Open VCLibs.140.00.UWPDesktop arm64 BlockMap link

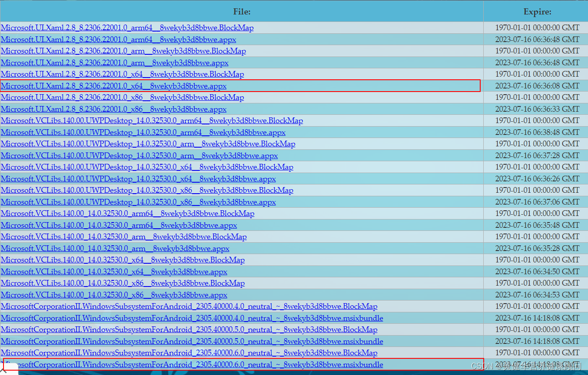click(x=152, y=120)
